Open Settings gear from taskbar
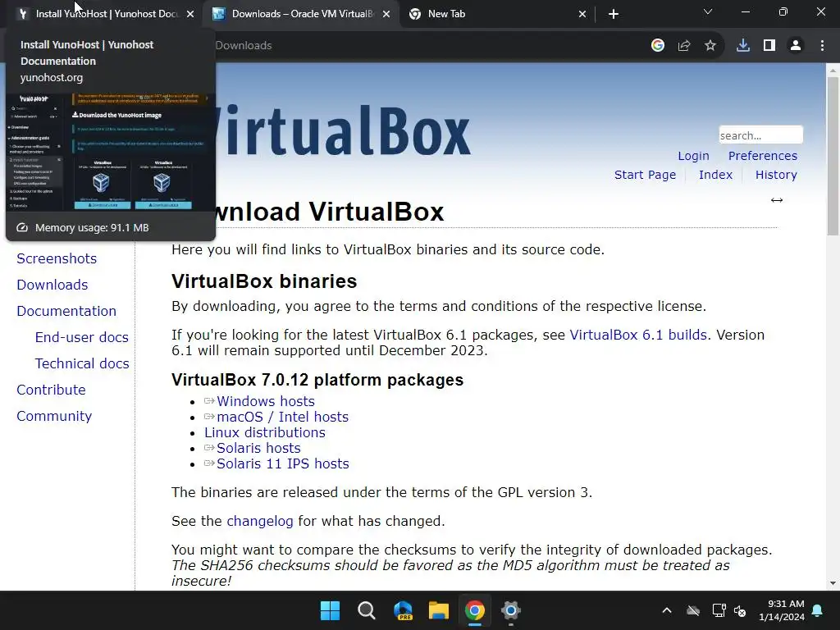The image size is (840, 630). click(510, 610)
